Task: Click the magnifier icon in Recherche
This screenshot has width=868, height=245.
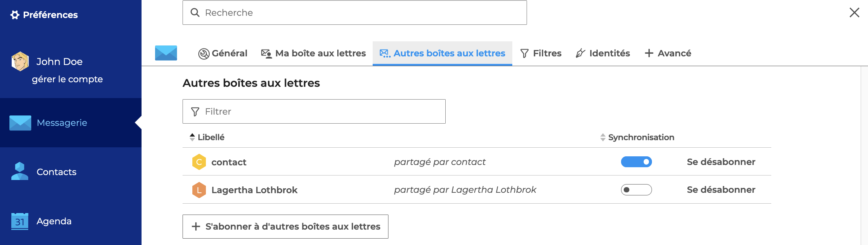Action: coord(195,13)
